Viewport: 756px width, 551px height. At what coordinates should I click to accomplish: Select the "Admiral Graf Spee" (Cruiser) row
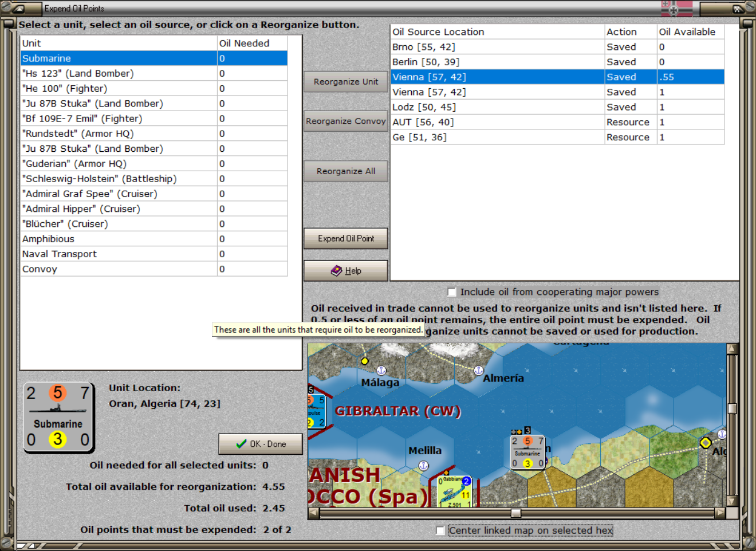click(x=153, y=194)
